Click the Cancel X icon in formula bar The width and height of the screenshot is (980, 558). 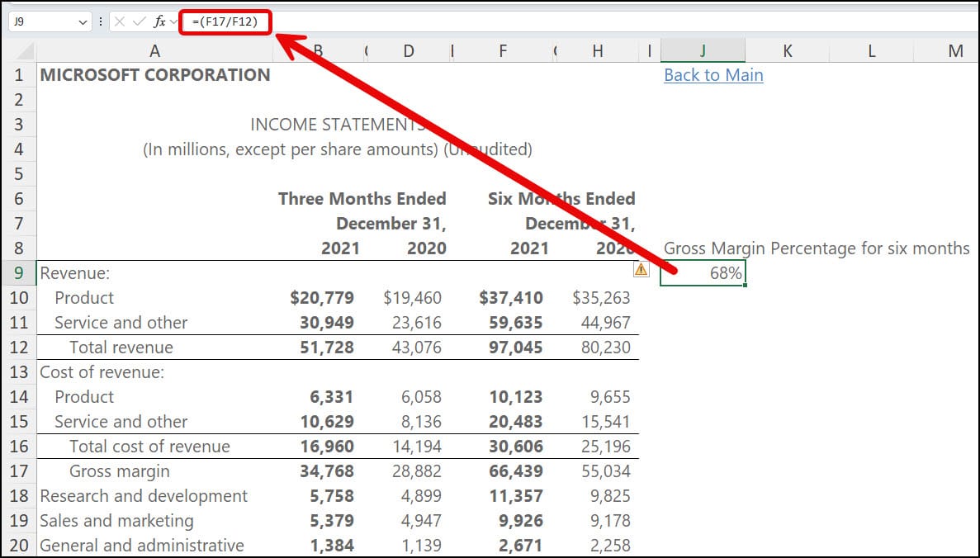pyautogui.click(x=121, y=21)
